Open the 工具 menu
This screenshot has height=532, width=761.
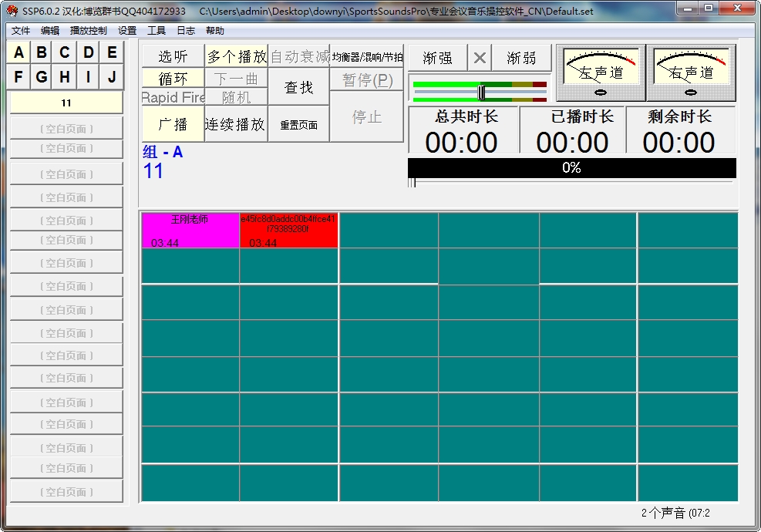coord(157,31)
